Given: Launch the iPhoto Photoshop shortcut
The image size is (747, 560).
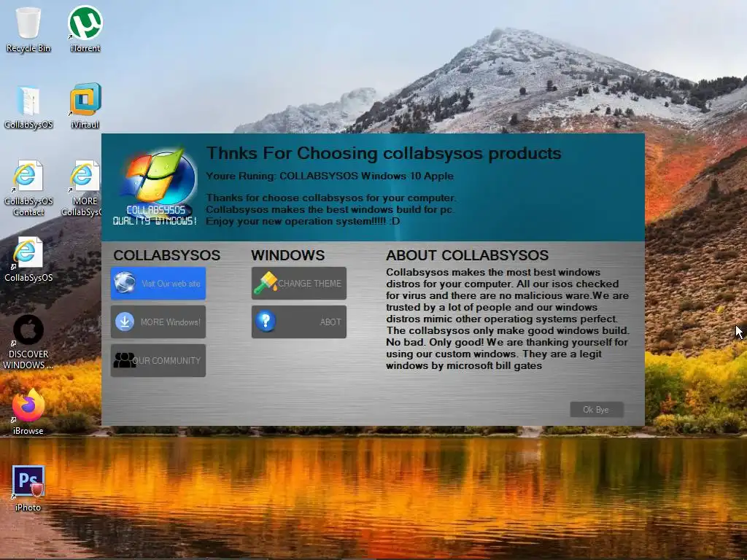Looking at the screenshot, I should tap(28, 489).
